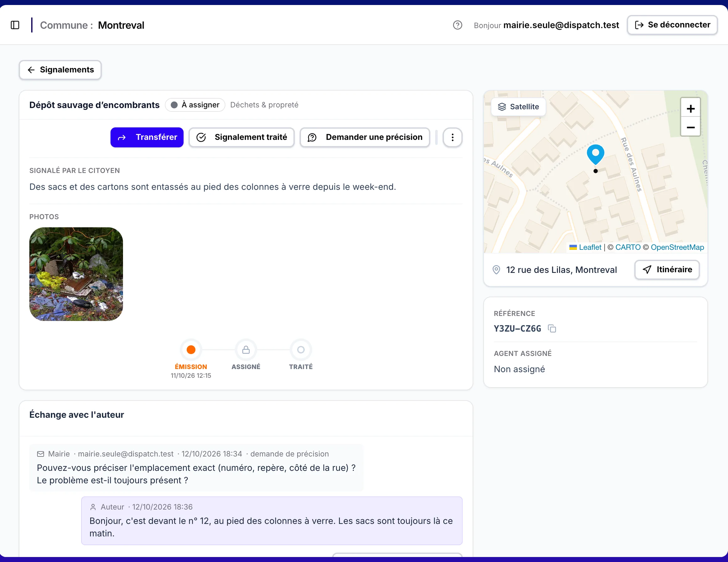Click the 'demande de précision' message tag
The height and width of the screenshot is (562, 728).
pyautogui.click(x=289, y=454)
